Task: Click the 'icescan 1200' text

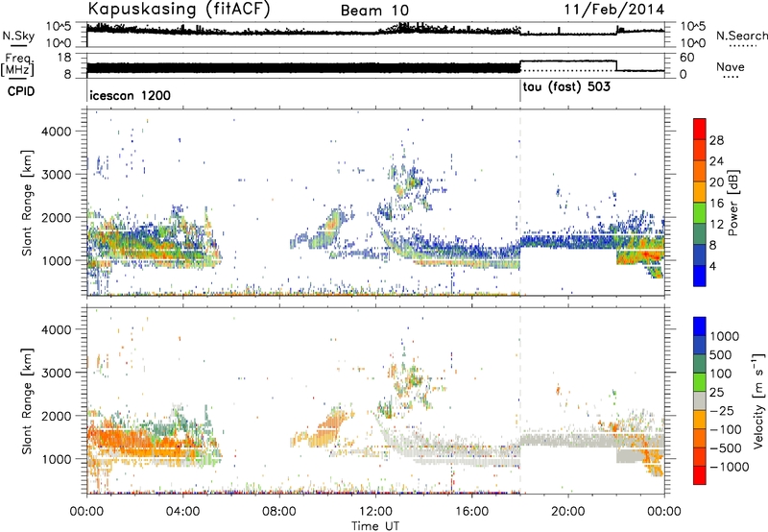Action: click(x=131, y=95)
